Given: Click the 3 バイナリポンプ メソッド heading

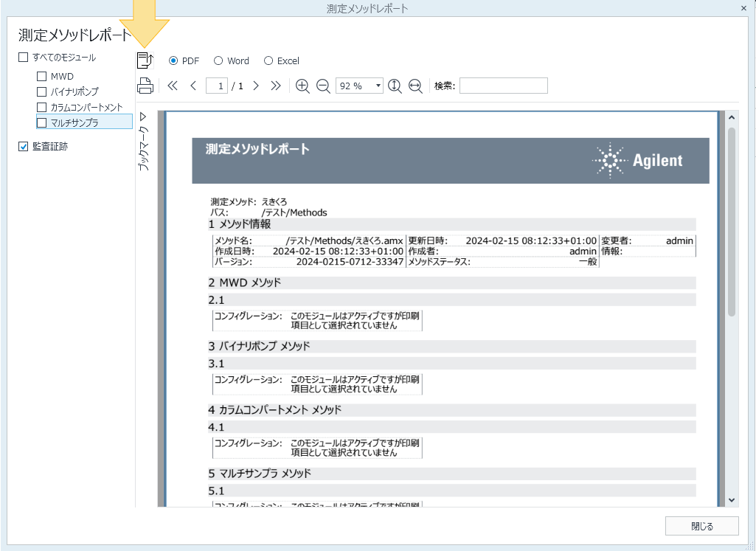Looking at the screenshot, I should (260, 346).
